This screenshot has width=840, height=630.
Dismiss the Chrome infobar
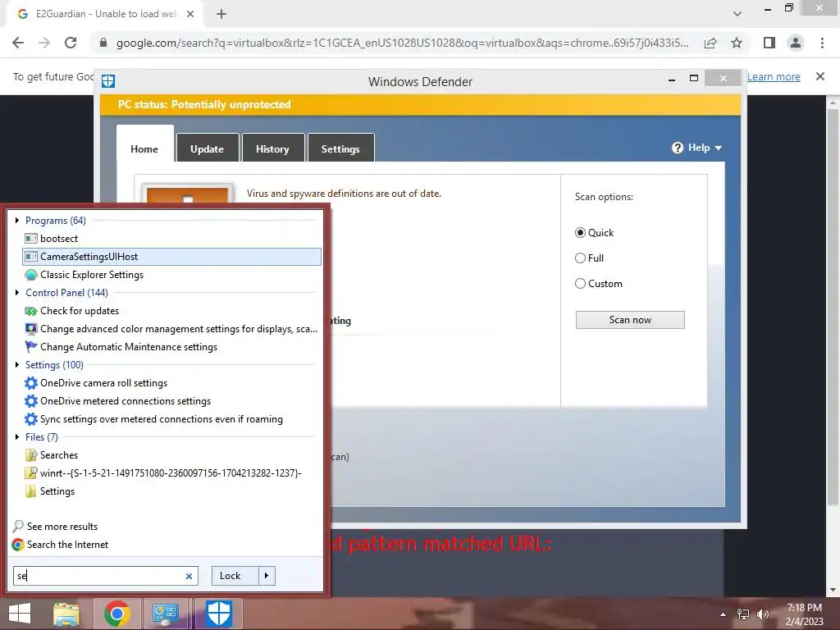(x=820, y=76)
